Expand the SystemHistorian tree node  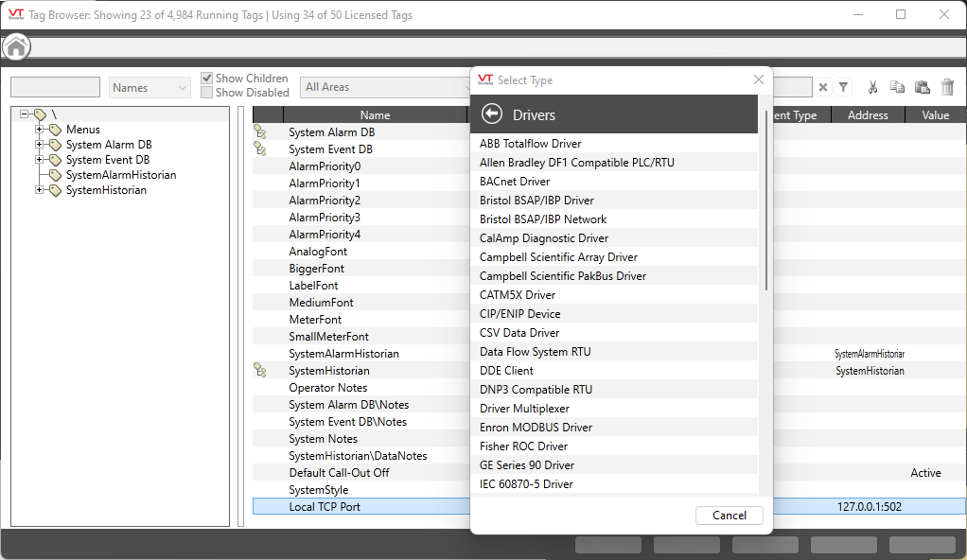(40, 190)
